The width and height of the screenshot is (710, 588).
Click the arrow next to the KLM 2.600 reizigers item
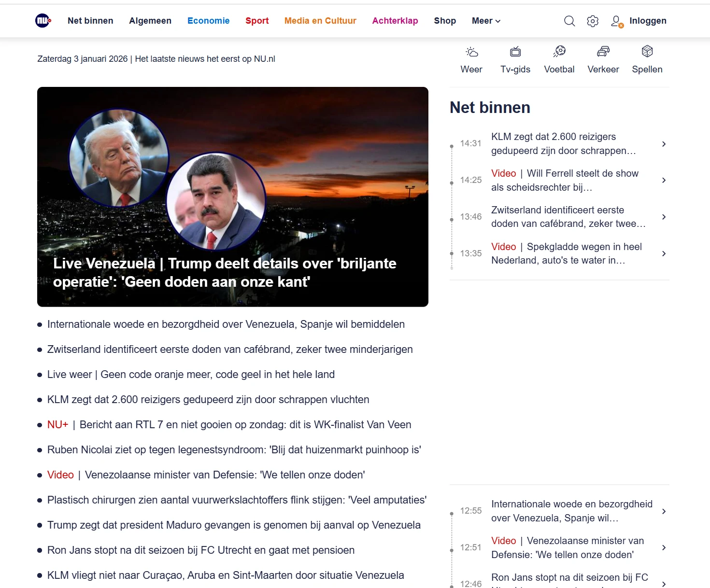pyautogui.click(x=664, y=144)
